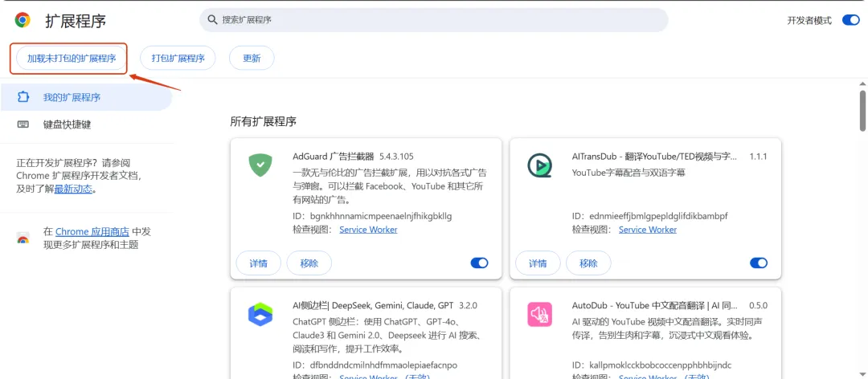Click AdGuard version 5.4.3.105

tap(396, 156)
